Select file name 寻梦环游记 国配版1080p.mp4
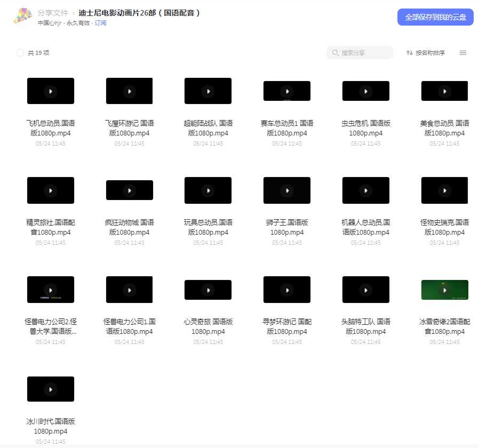Viewport: 479px width, 448px height. (x=287, y=326)
